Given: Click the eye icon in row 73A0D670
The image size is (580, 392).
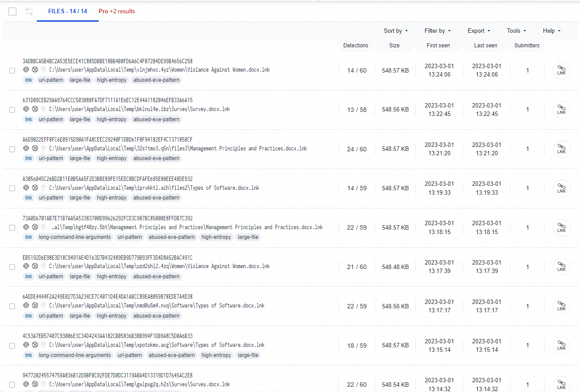Looking at the screenshot, I should (x=26, y=227).
